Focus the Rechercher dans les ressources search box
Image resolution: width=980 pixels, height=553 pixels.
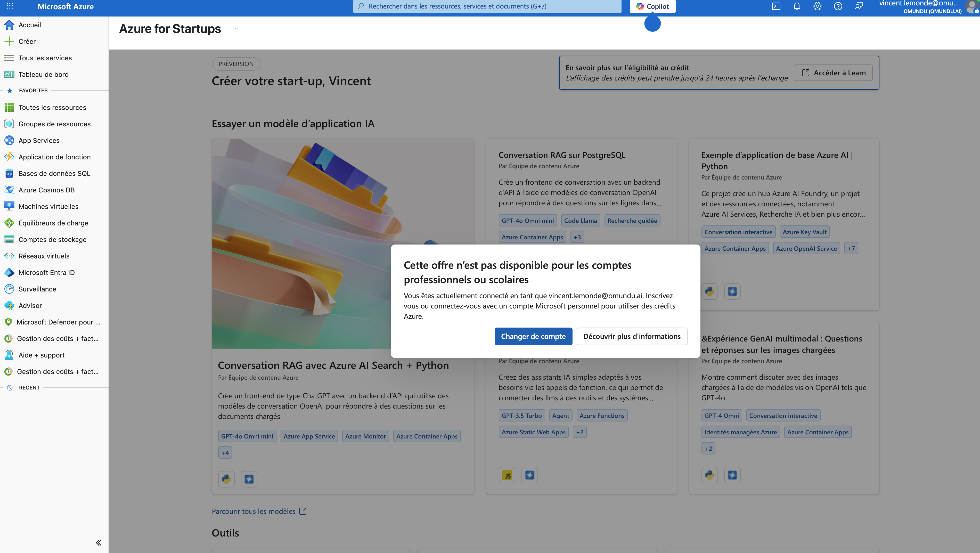[487, 6]
